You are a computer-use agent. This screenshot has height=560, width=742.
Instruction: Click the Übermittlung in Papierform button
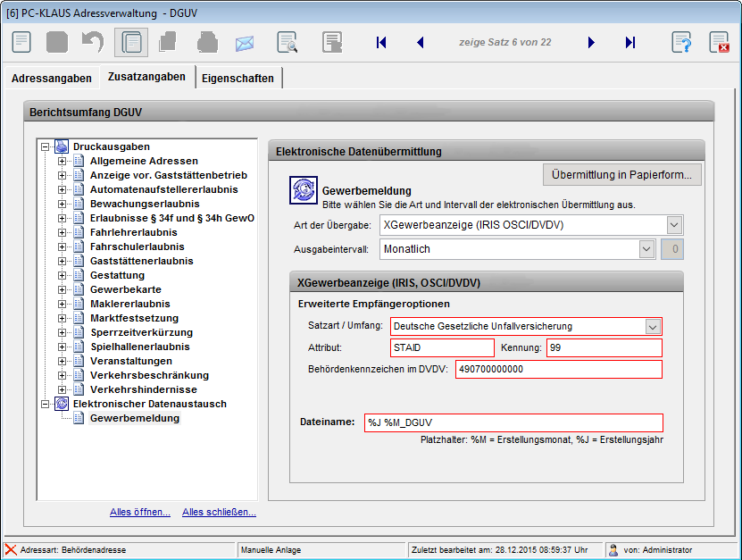click(621, 174)
